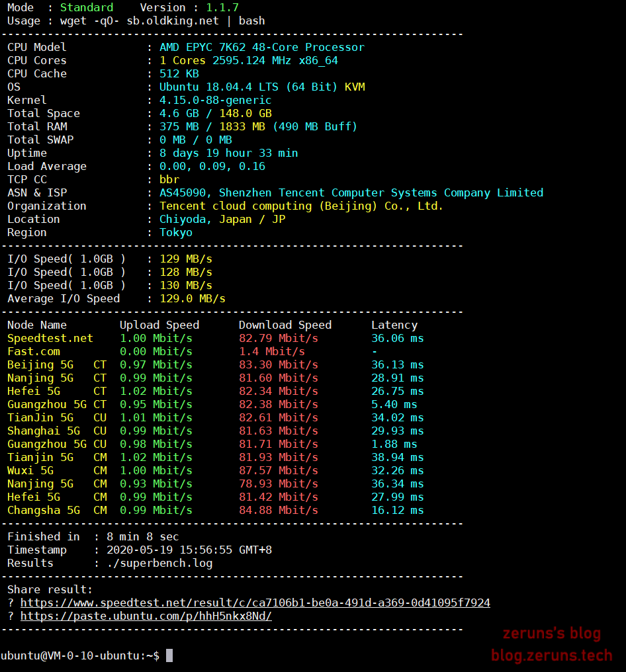Click the ./superbench.log results path
The width and height of the screenshot is (626, 672).
coord(159,563)
